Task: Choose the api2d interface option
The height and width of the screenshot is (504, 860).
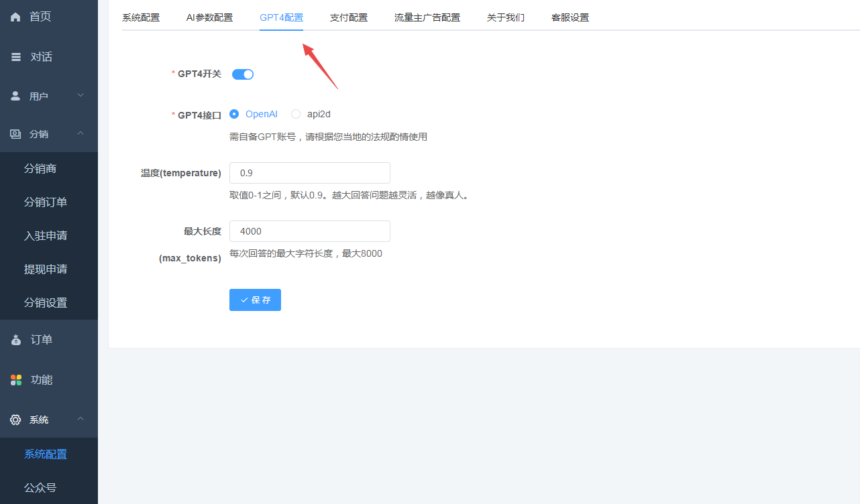Action: pos(295,114)
